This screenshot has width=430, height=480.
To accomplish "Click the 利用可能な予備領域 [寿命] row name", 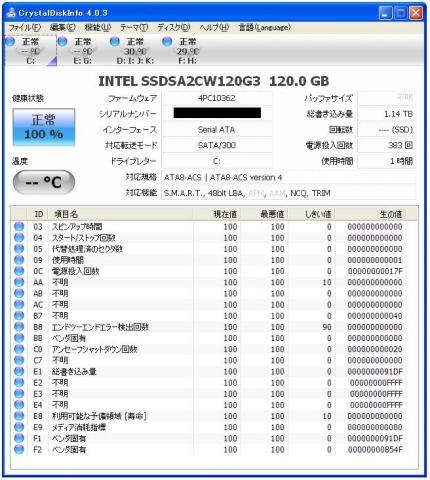I will [x=99, y=416].
